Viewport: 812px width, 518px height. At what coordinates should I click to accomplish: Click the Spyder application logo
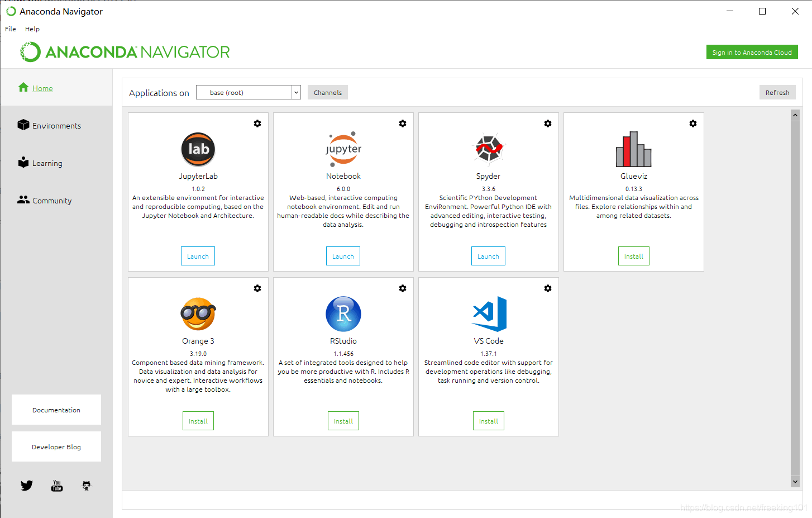[x=489, y=149]
